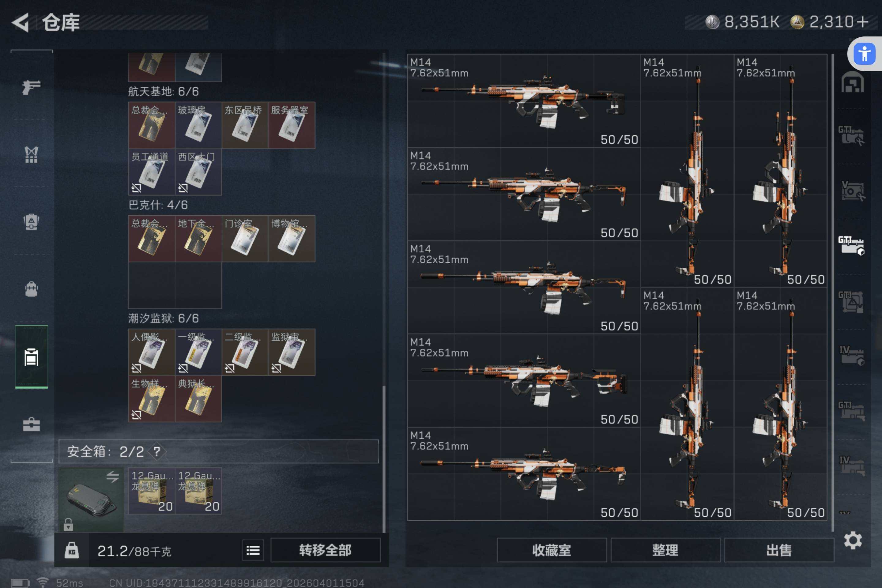Select the 玻璃房 keycard
Viewport: 882px width, 588px height.
[198, 125]
